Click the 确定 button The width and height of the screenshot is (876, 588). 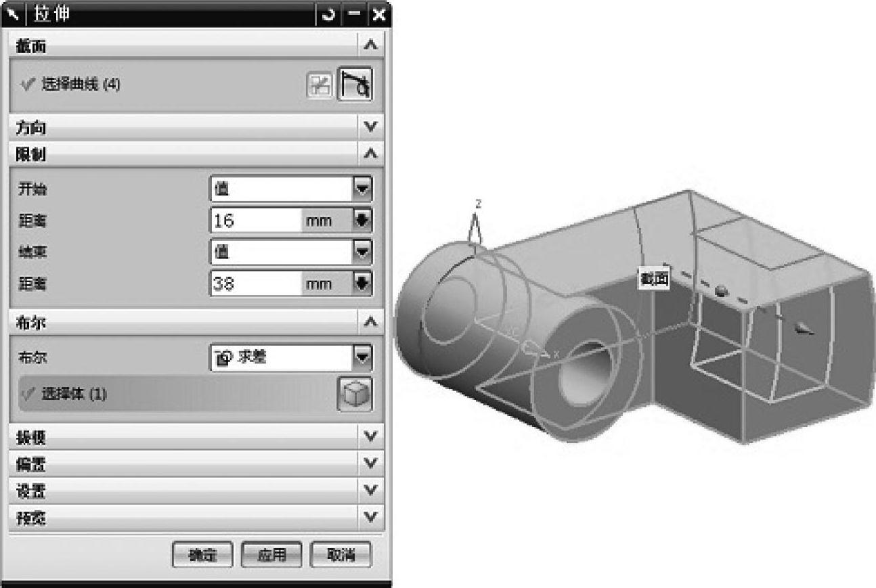[x=203, y=556]
